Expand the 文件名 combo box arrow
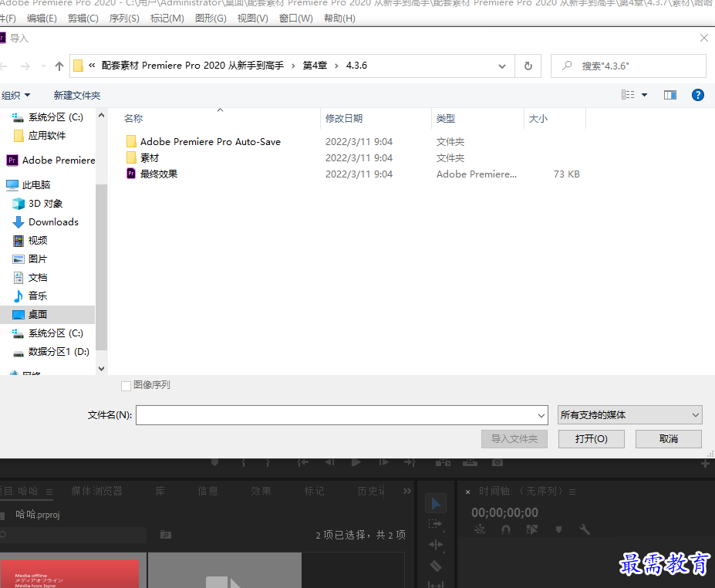This screenshot has height=588, width=715. pos(541,415)
